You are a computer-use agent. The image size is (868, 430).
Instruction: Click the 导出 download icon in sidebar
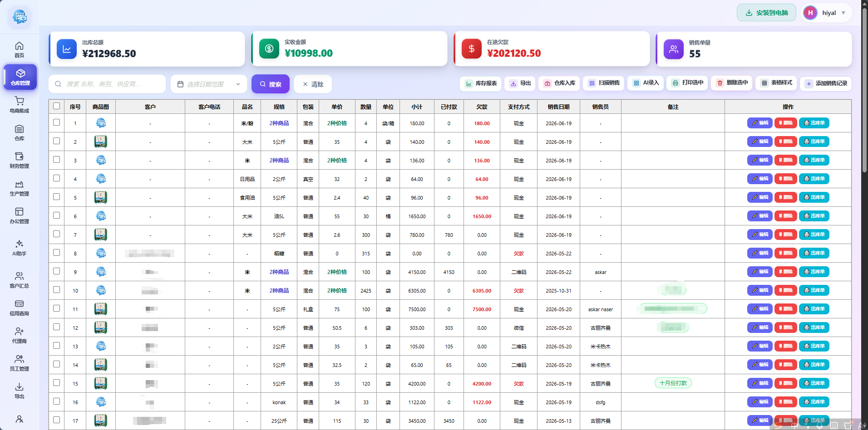[x=19, y=391]
